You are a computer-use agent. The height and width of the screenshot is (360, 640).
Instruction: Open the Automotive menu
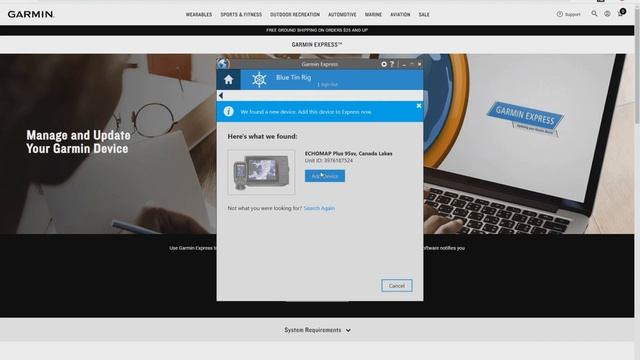pos(342,14)
